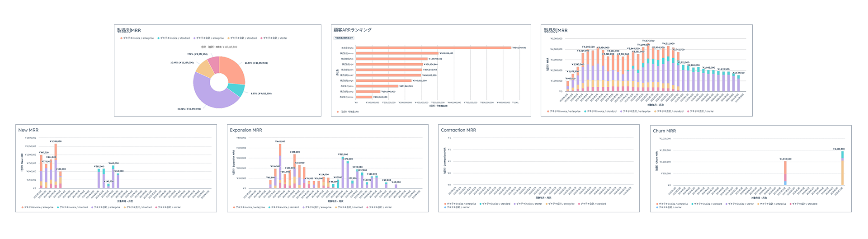The image size is (868, 239).
Task: Toggle ゲキテキ会計 / enterprise legend in New MRR
Action: tap(106, 207)
